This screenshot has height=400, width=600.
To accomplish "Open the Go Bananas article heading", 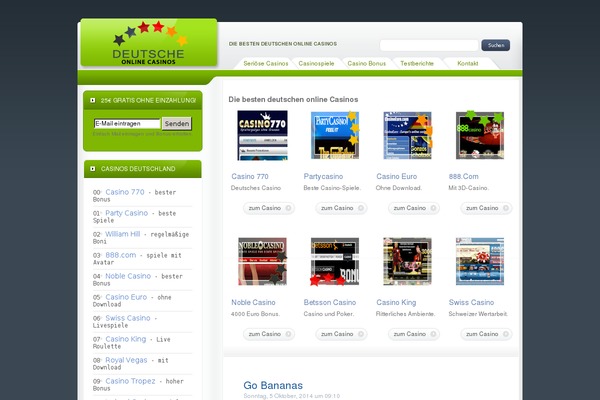I will tap(273, 385).
